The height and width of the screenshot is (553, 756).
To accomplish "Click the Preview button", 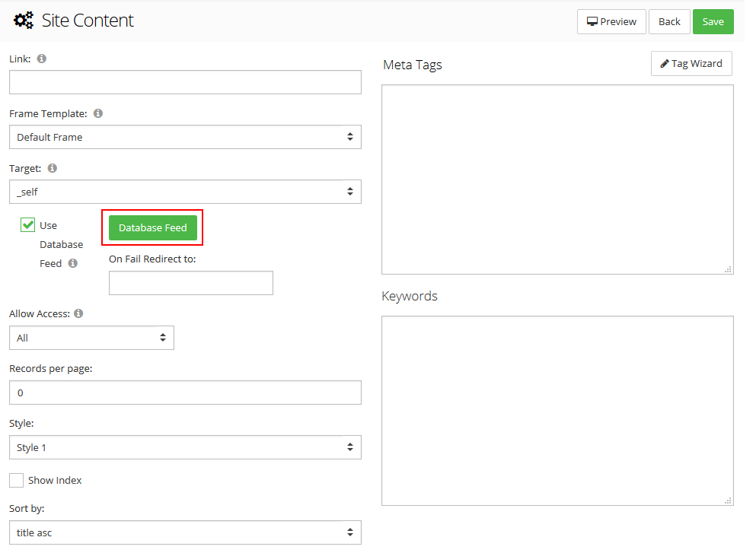I will (611, 21).
